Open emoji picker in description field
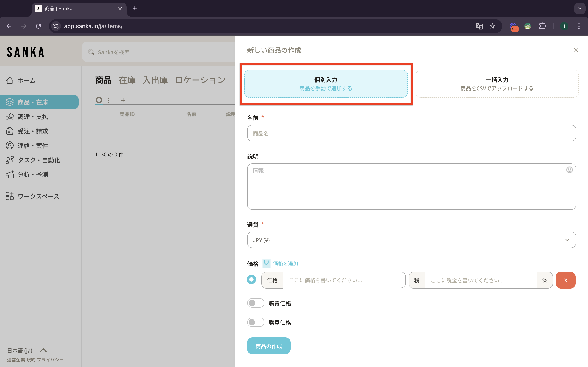 coord(569,170)
